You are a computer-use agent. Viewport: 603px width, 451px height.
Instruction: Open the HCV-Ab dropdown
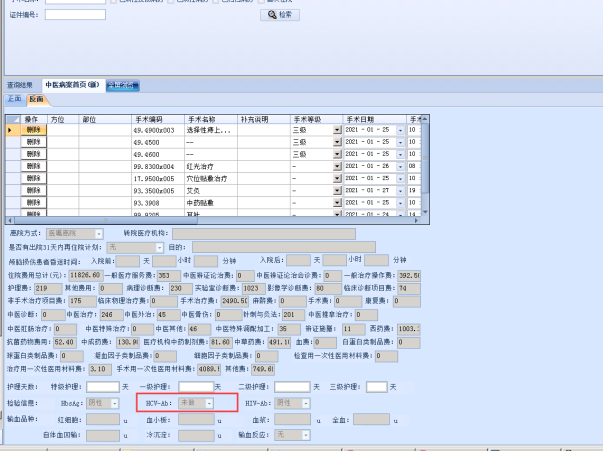(209, 403)
